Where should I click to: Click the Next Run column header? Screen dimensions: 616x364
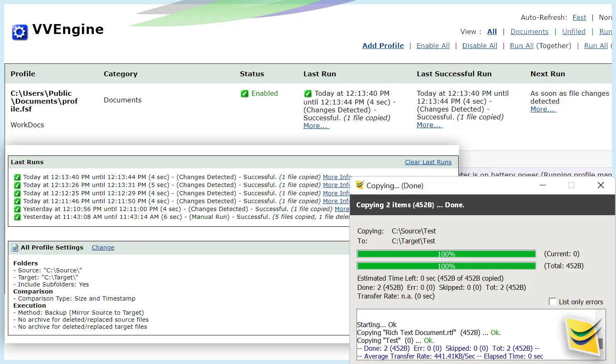point(548,74)
